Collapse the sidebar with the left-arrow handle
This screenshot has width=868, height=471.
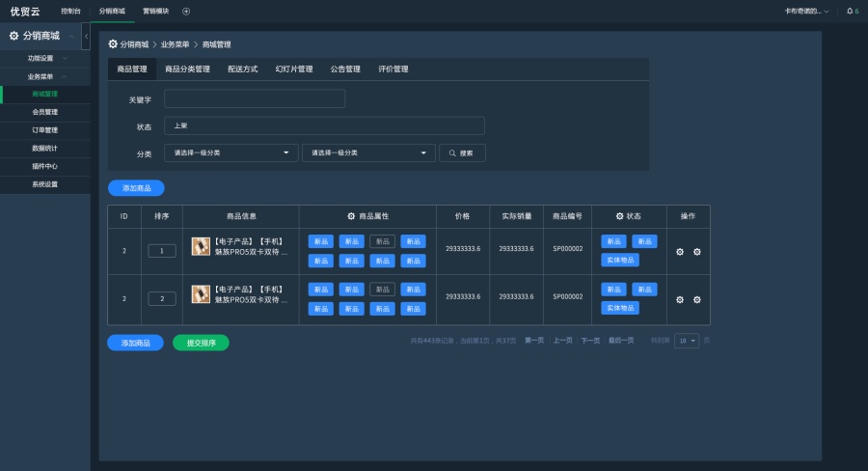86,36
